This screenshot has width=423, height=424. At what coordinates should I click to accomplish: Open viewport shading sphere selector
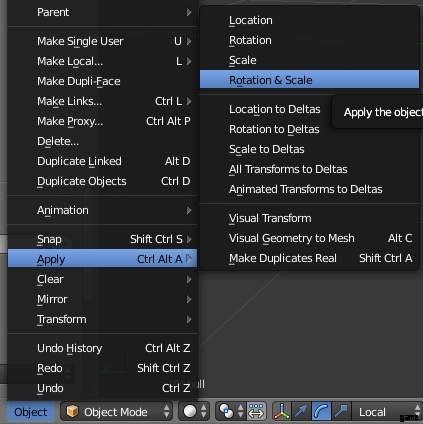click(x=194, y=412)
